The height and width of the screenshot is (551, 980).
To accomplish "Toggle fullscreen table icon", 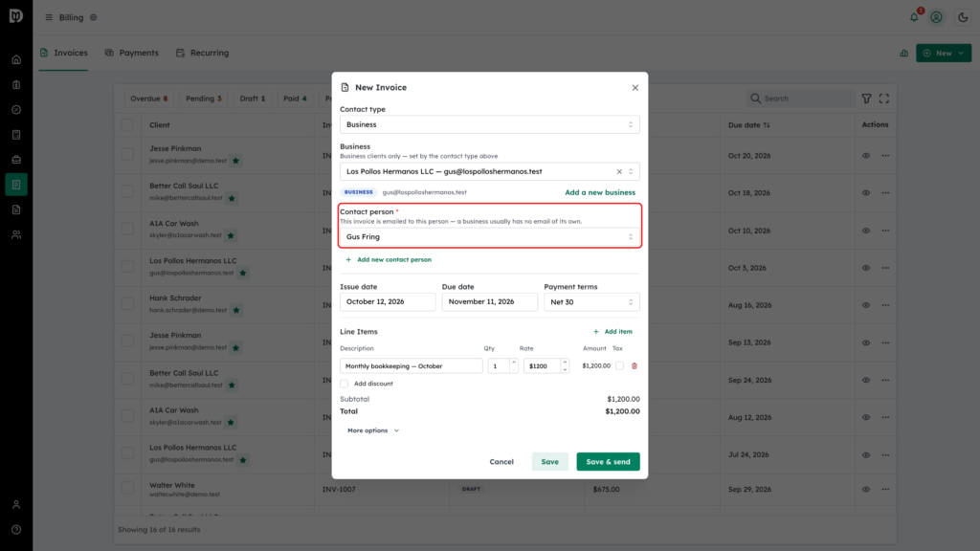I will click(883, 99).
